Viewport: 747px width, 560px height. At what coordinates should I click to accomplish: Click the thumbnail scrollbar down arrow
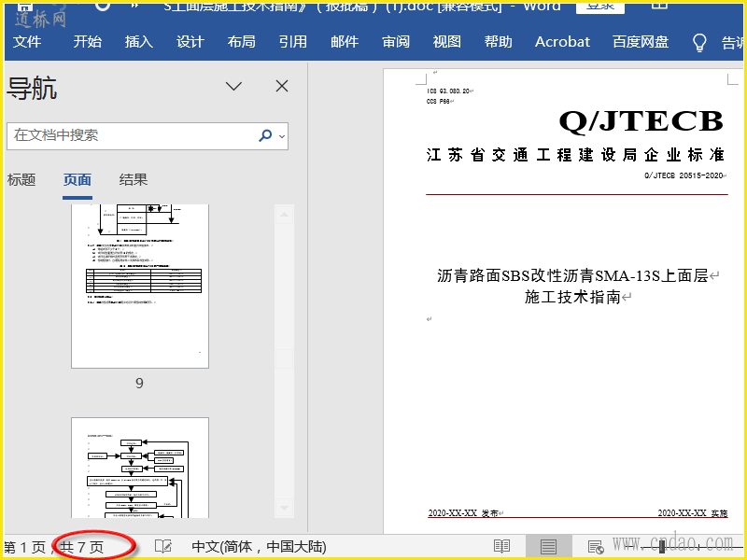[x=284, y=508]
